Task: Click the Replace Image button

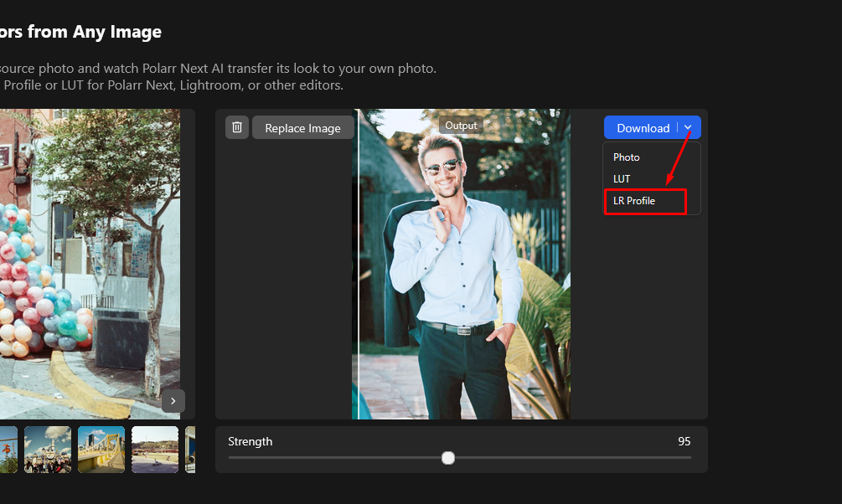Action: point(302,128)
